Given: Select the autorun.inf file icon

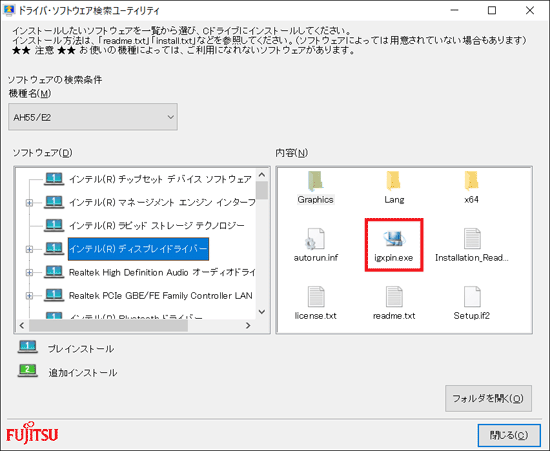Looking at the screenshot, I should [315, 239].
